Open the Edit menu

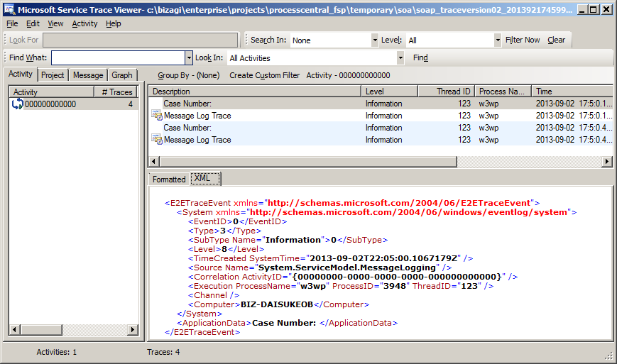tap(33, 23)
